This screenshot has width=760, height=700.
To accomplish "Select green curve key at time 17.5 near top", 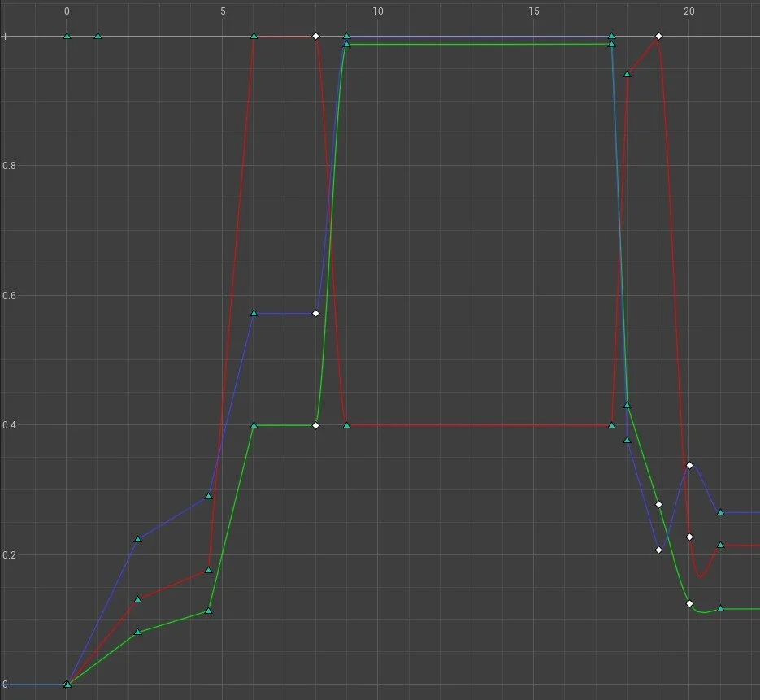I will coord(612,44).
